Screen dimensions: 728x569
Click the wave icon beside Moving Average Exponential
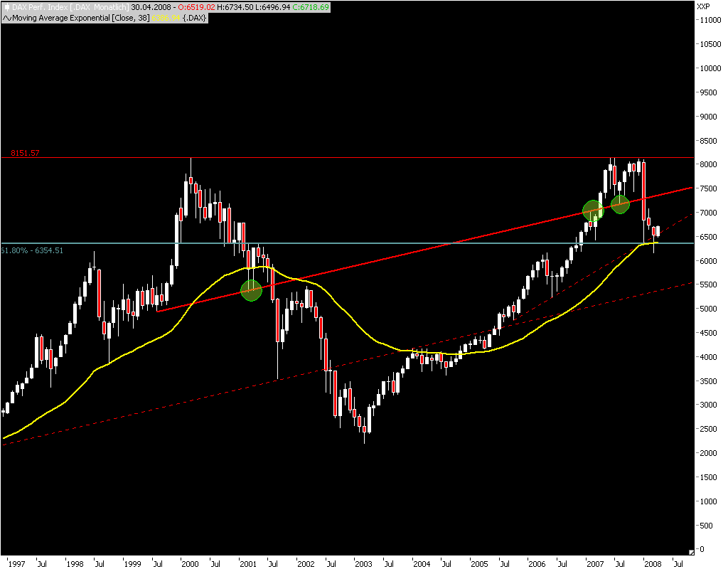7,18
